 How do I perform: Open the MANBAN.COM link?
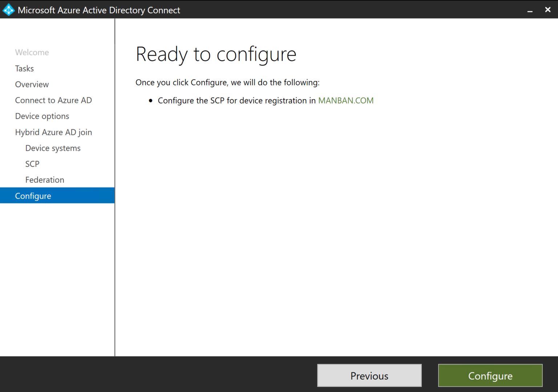coord(346,100)
